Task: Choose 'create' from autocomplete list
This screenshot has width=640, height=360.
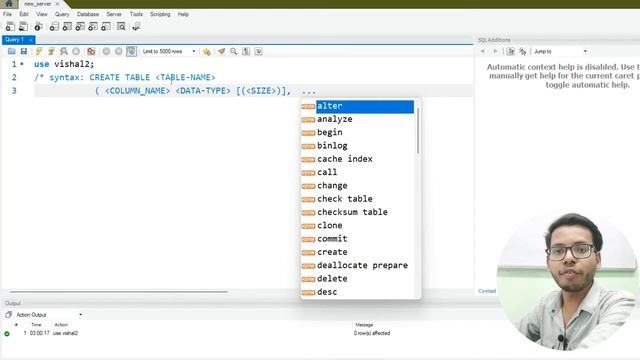Action: 358,252
